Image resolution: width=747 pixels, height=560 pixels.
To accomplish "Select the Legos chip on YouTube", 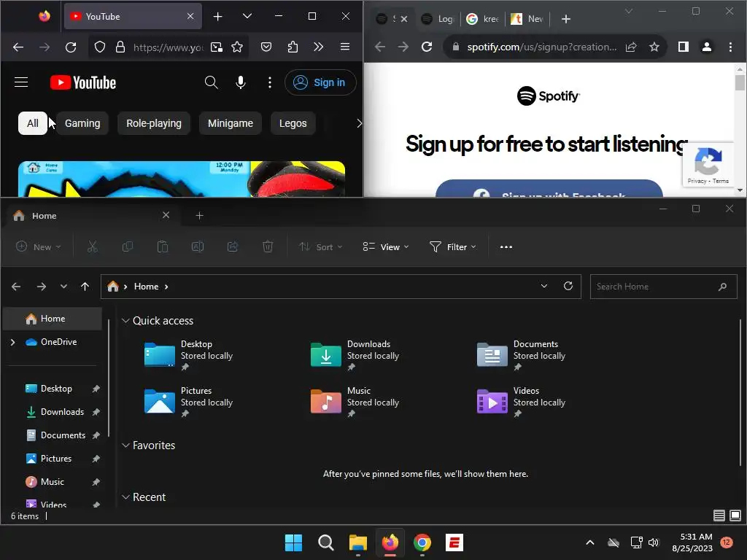I will click(x=293, y=123).
